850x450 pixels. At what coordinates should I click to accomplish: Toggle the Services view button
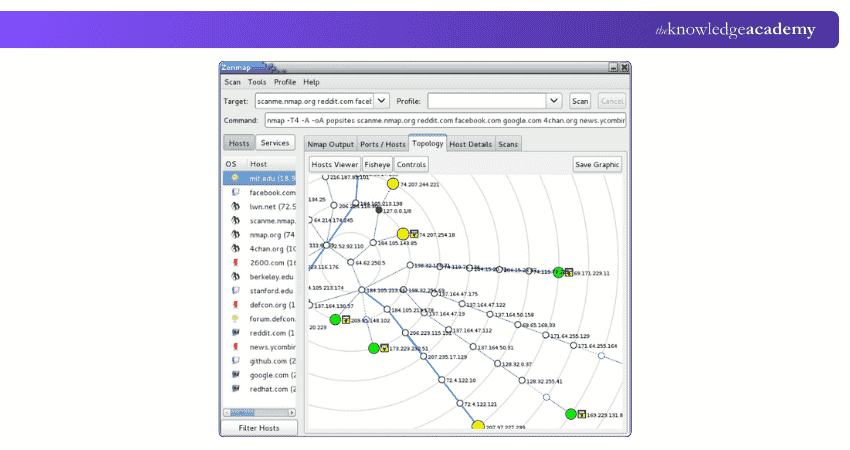275,143
